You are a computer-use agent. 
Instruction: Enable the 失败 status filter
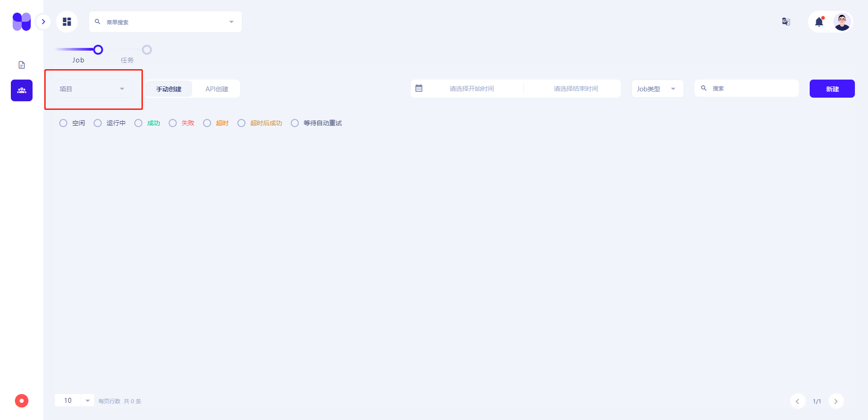pos(173,123)
